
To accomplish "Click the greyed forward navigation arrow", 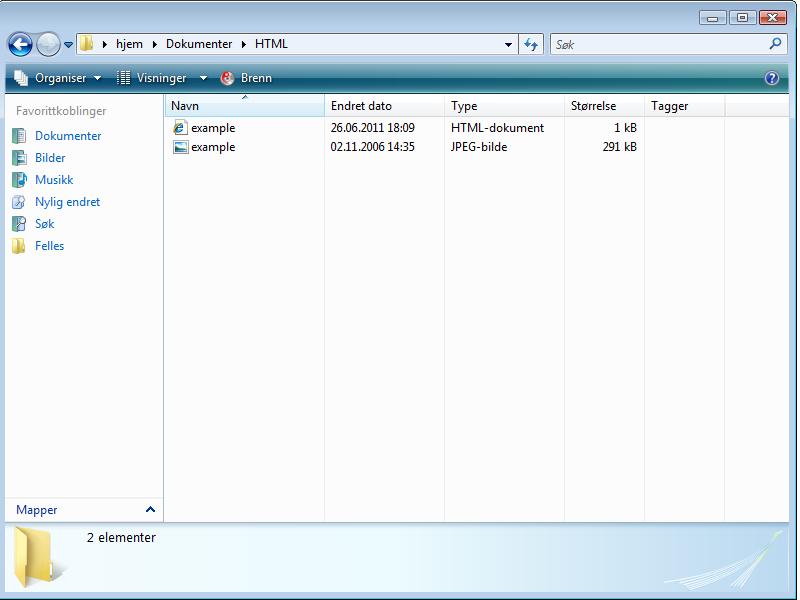I will pos(48,44).
